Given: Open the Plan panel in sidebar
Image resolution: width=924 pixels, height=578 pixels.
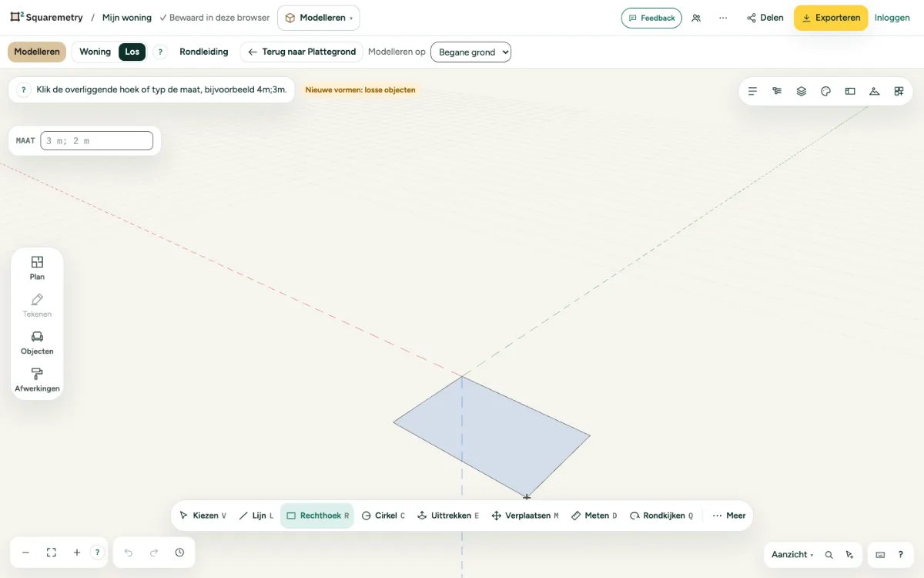Looking at the screenshot, I should (x=37, y=267).
